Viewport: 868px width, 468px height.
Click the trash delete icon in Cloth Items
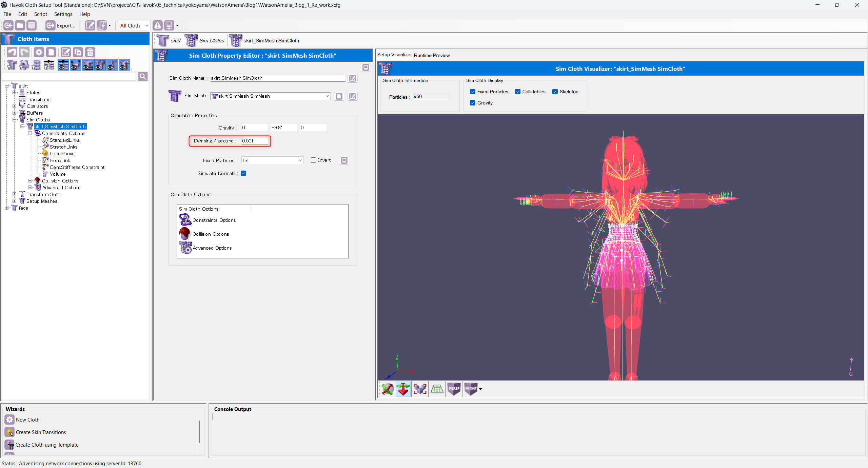pyautogui.click(x=90, y=52)
